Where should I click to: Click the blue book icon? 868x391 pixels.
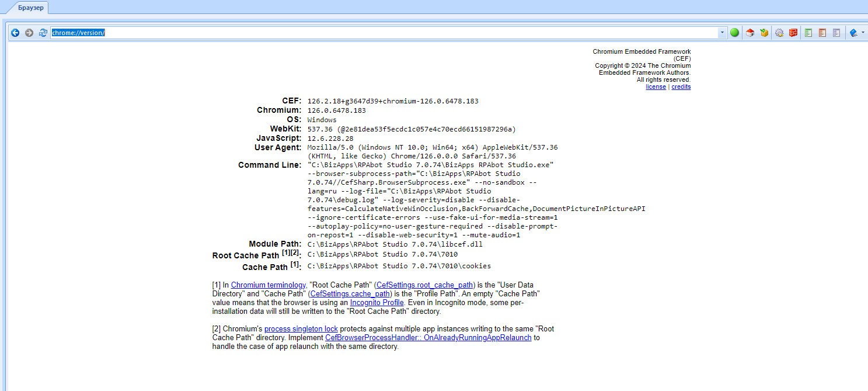pos(853,33)
